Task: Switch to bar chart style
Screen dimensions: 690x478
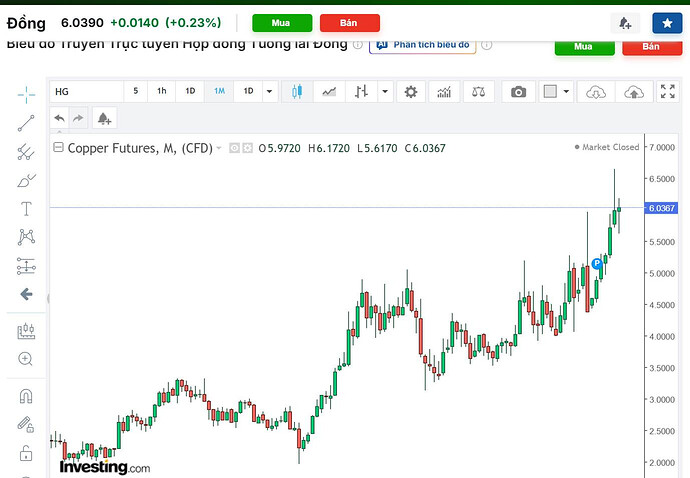Action: coord(361,92)
